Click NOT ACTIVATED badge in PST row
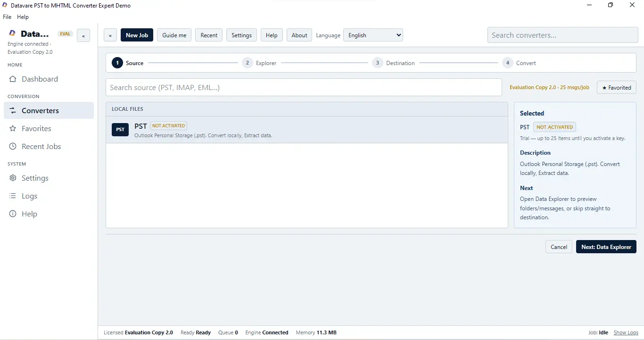The image size is (644, 340). coord(169,126)
